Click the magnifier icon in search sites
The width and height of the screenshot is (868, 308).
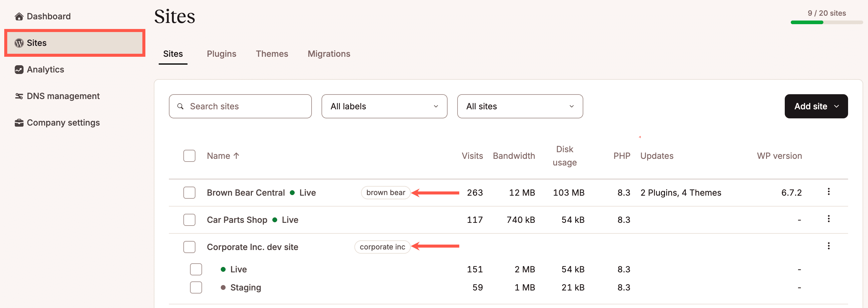(x=181, y=106)
